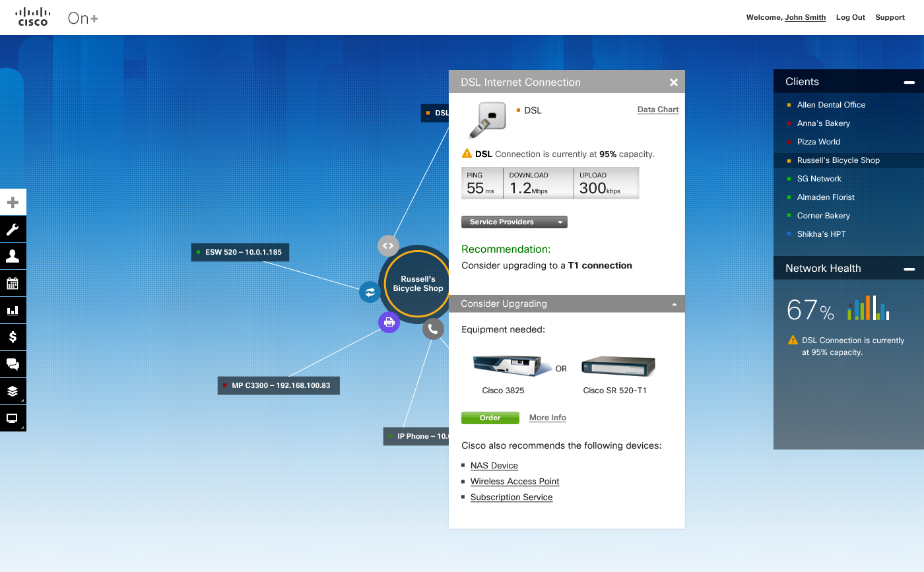Click the purple printer node icon
The image size is (924, 572).
pyautogui.click(x=389, y=322)
